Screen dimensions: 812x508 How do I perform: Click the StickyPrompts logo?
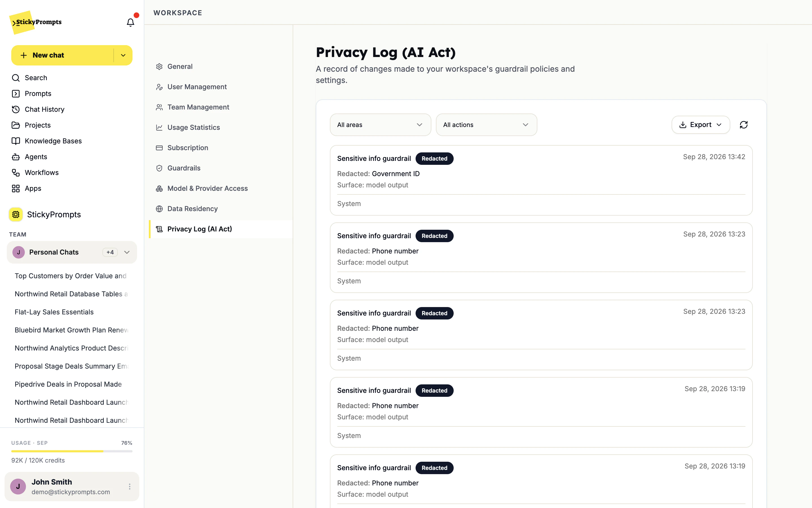(36, 22)
